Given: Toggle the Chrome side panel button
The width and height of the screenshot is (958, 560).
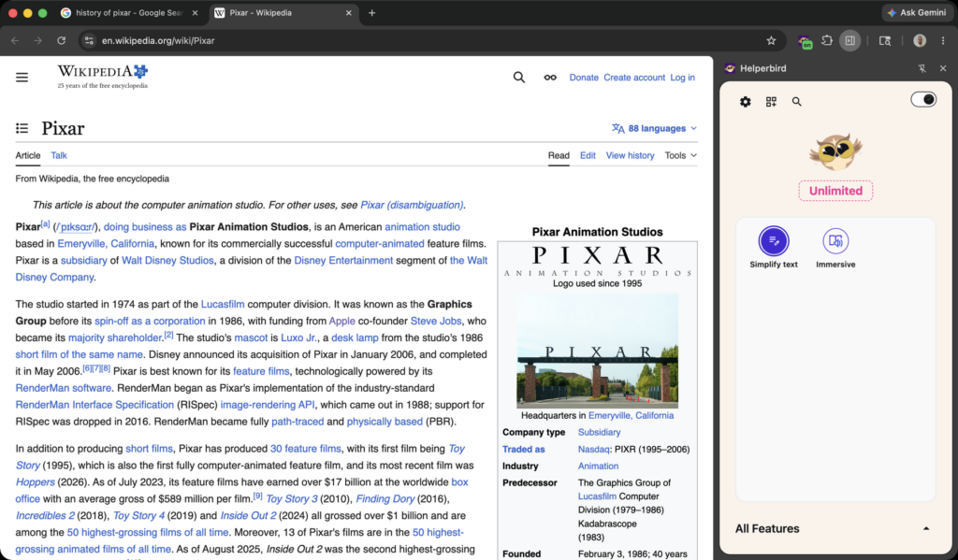Looking at the screenshot, I should click(849, 41).
